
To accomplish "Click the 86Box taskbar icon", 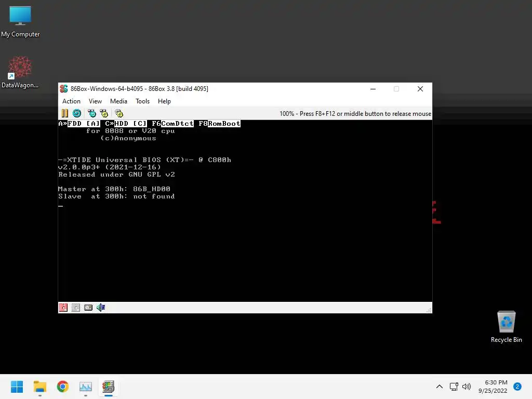I will [109, 387].
